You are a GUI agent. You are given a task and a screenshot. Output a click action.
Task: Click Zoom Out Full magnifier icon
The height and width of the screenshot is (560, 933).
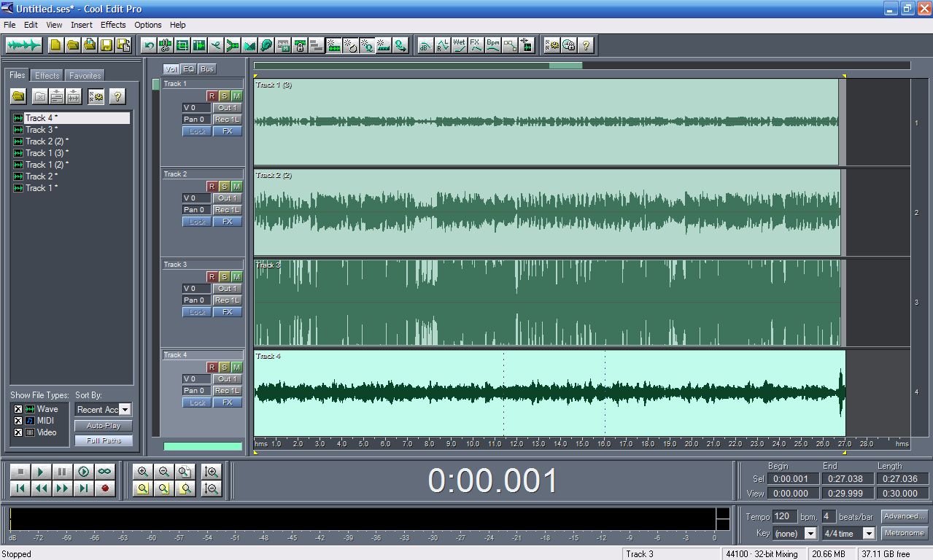point(185,472)
